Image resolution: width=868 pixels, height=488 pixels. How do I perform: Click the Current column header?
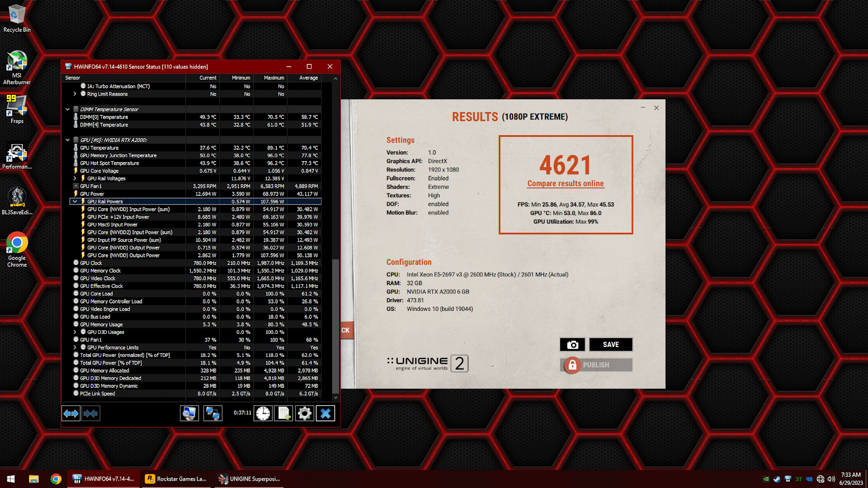coord(202,78)
